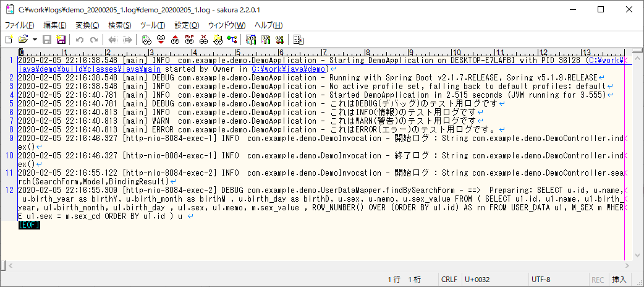This screenshot has height=287, width=644.
Task: Click '2.515 seconds' text in line 4
Action: point(474,95)
